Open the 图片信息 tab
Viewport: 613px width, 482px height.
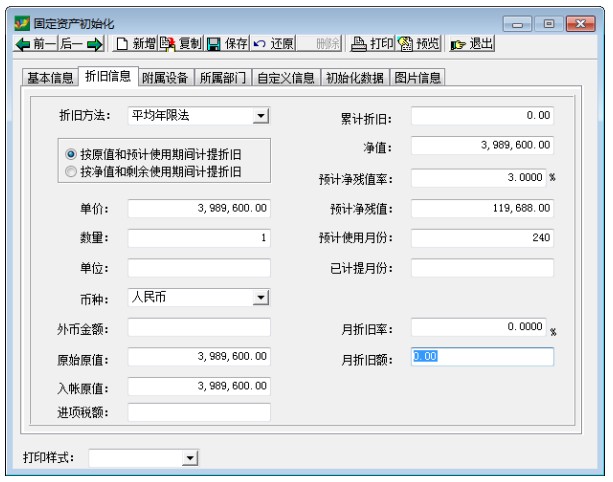[x=417, y=77]
